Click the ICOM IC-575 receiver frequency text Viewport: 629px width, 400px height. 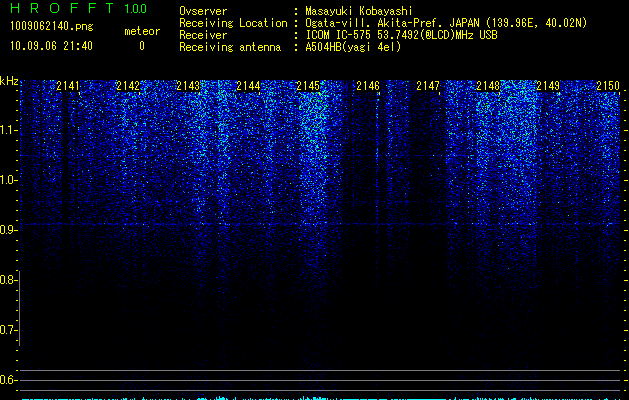(401, 35)
